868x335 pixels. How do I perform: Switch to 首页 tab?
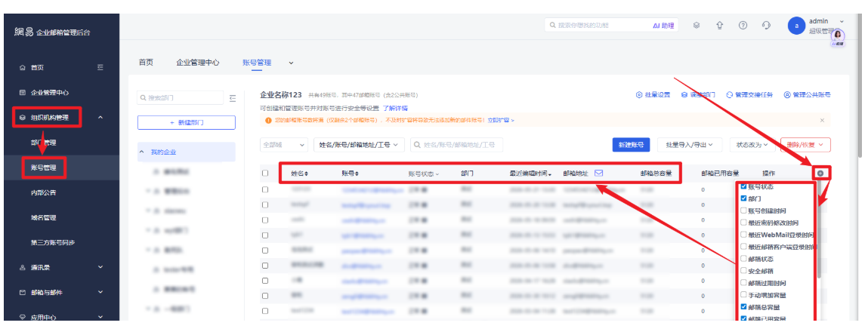(x=146, y=63)
